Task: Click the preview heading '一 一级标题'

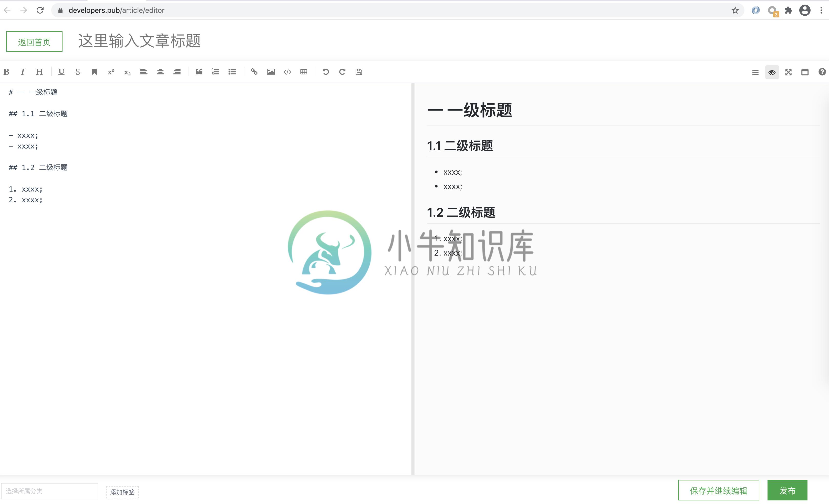Action: [x=470, y=110]
